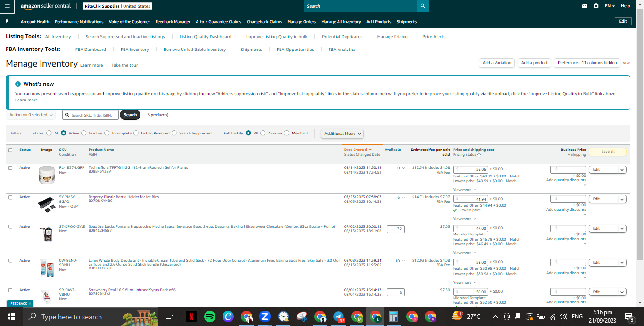Select Fulfilled By Amazon radio

coord(263,133)
